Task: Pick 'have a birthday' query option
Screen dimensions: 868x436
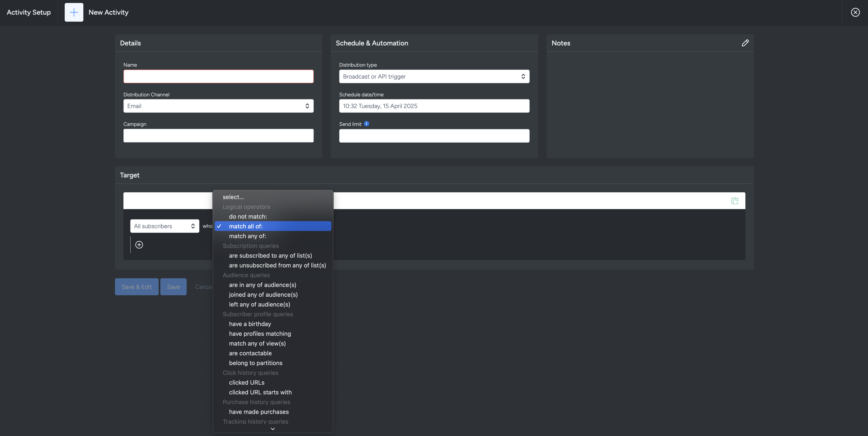Action: (250, 324)
